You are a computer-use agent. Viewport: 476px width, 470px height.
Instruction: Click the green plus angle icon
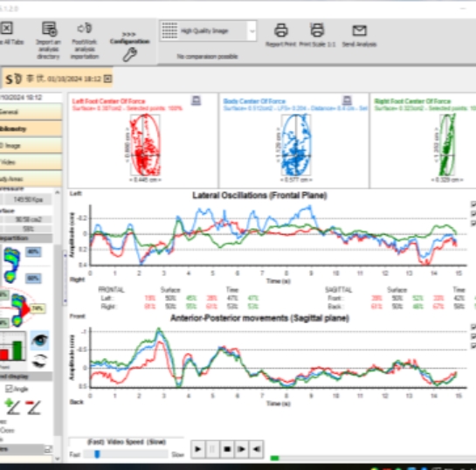point(12,406)
